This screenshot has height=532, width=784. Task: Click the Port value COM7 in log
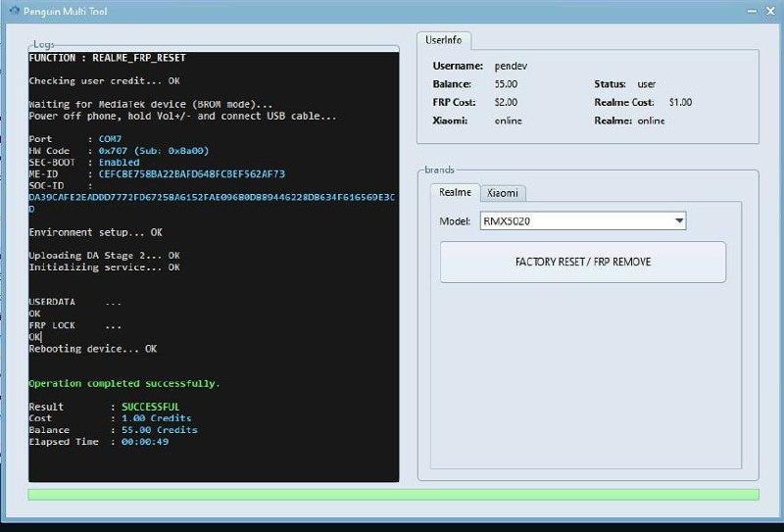pos(110,139)
